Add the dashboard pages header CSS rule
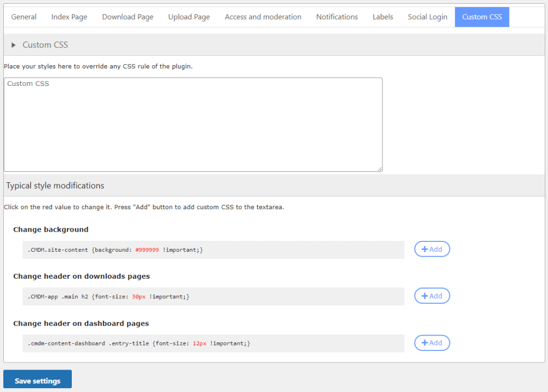 click(x=432, y=343)
